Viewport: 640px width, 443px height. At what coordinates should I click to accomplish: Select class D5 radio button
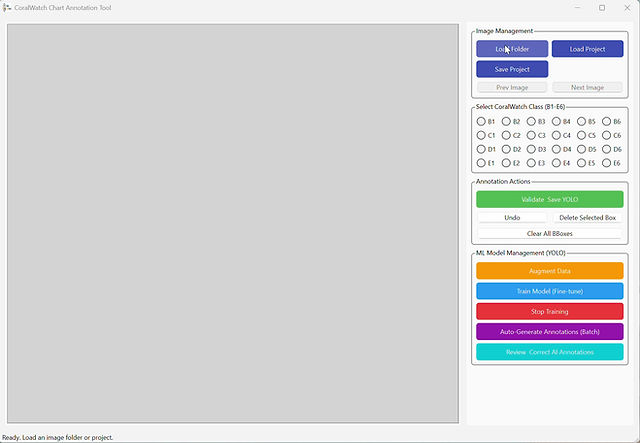click(x=582, y=149)
